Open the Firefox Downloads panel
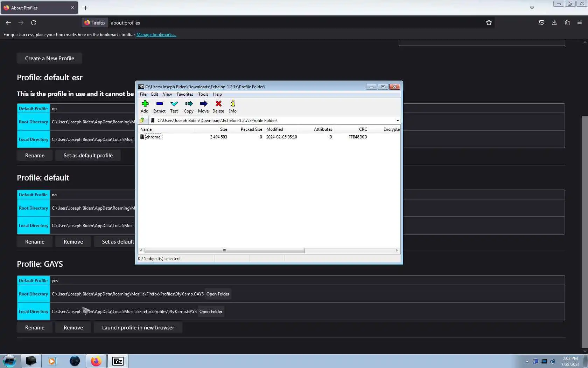The height and width of the screenshot is (368, 588). (x=554, y=23)
